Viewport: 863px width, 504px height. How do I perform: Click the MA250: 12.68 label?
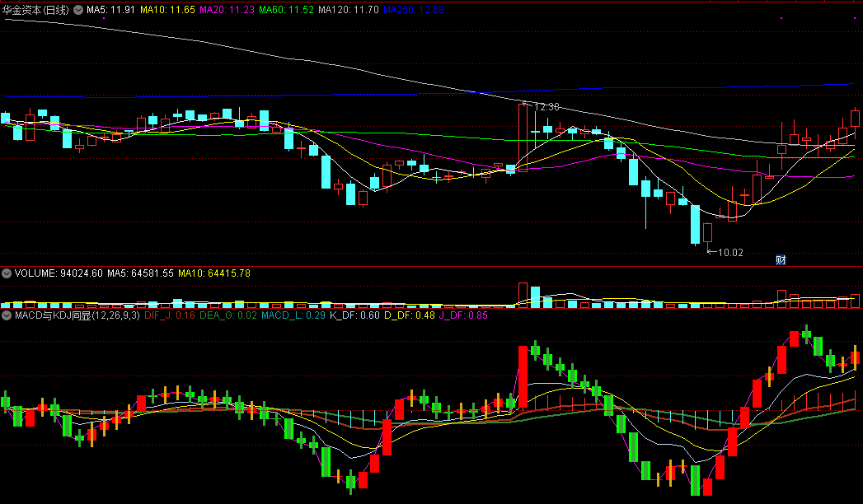click(x=413, y=10)
